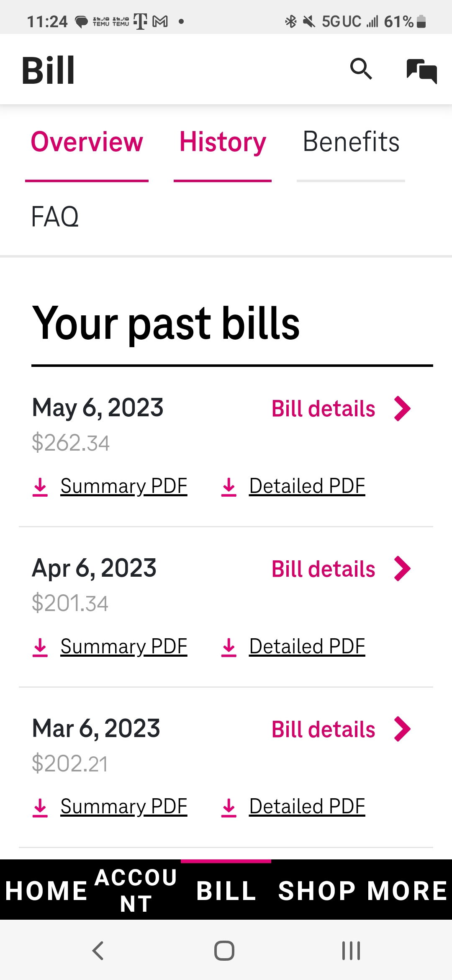This screenshot has height=980, width=452.
Task: Tap download icon for April Detailed PDF
Action: pos(229,647)
